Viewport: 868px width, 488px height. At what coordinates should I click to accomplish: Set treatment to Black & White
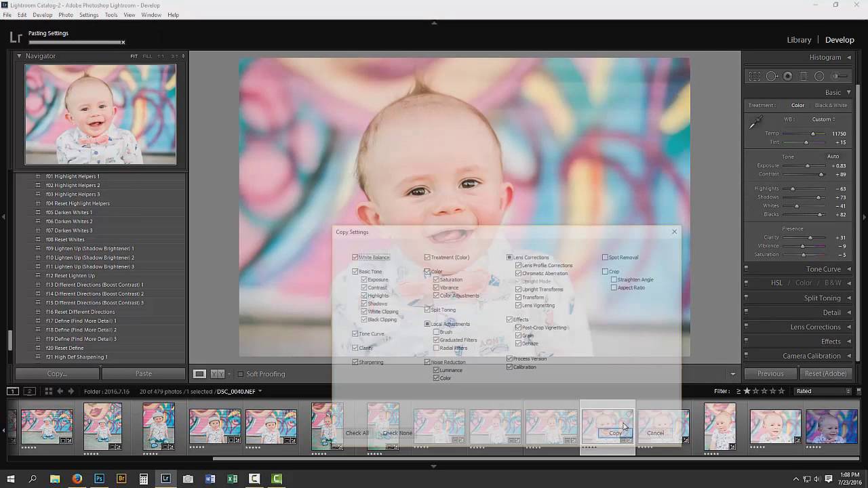(831, 105)
